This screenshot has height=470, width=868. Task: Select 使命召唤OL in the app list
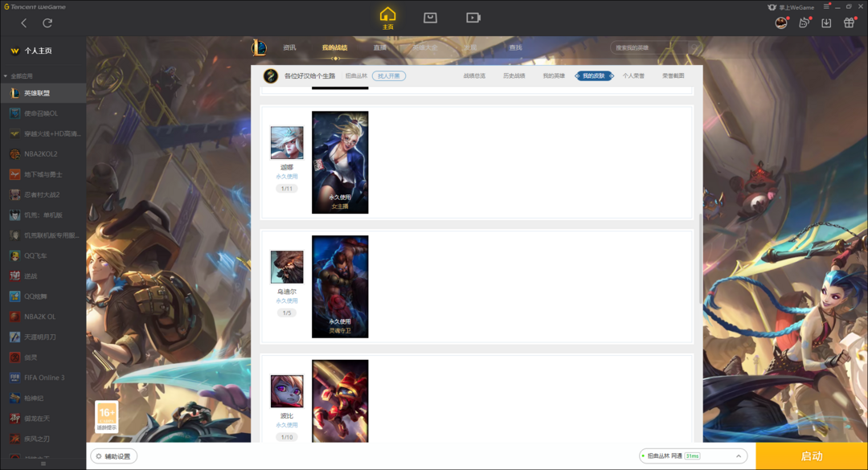(43, 113)
